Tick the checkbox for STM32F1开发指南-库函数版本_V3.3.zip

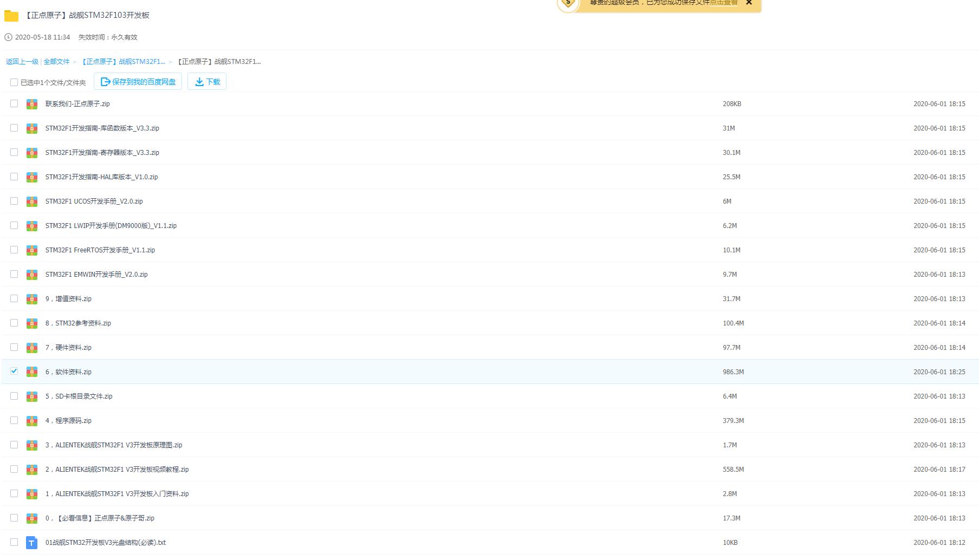(x=14, y=128)
